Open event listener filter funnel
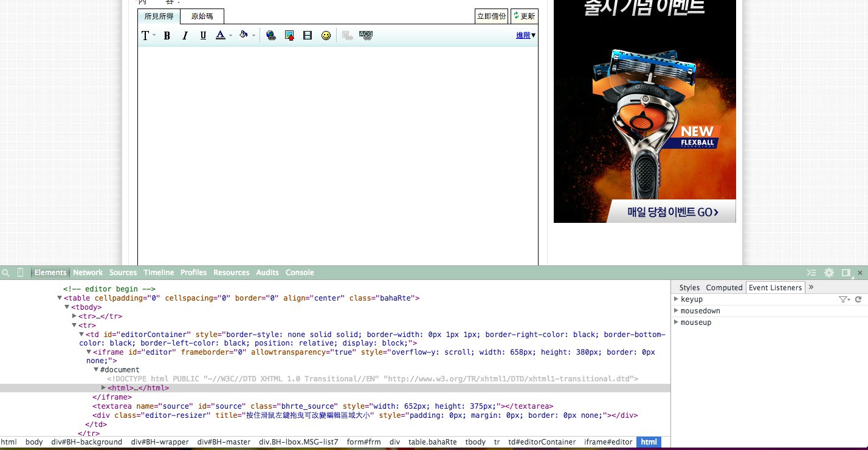 [844, 299]
